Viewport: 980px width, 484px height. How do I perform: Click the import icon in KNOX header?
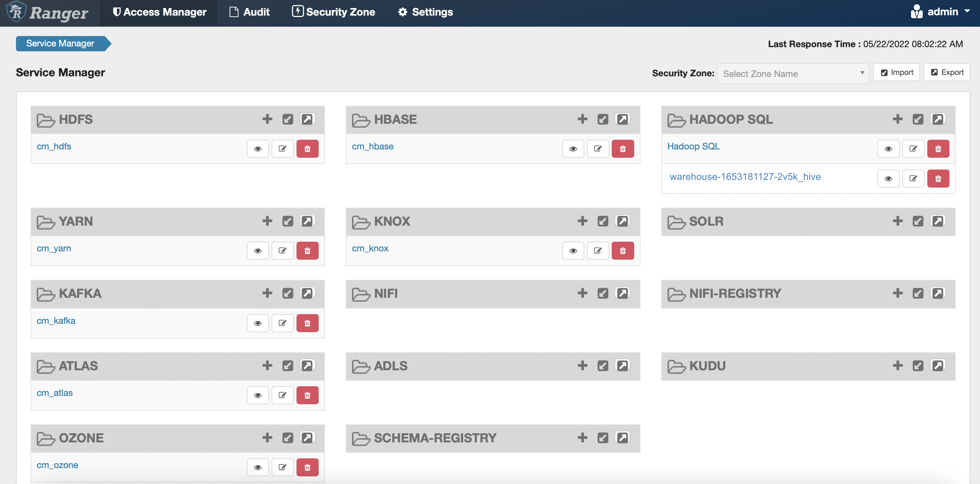point(603,221)
